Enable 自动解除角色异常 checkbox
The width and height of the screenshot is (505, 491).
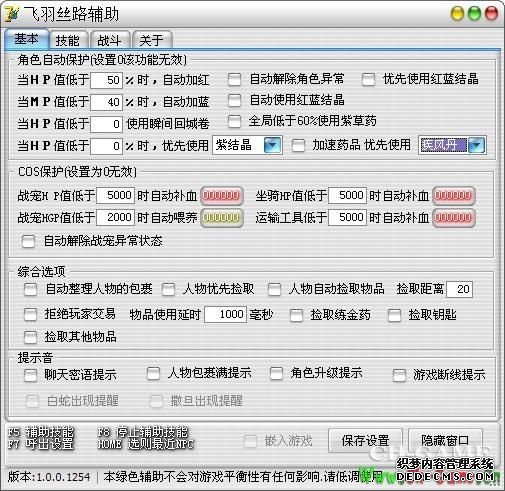[x=234, y=80]
